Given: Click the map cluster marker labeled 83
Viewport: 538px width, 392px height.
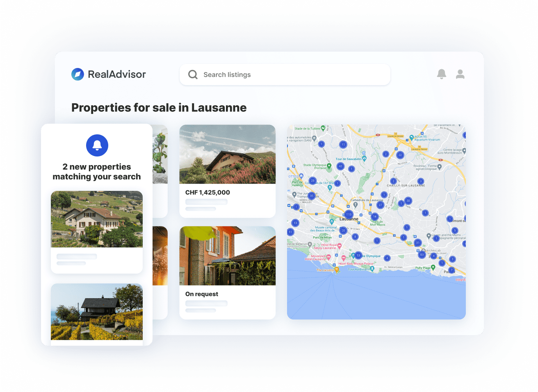Looking at the screenshot, I should (422, 254).
